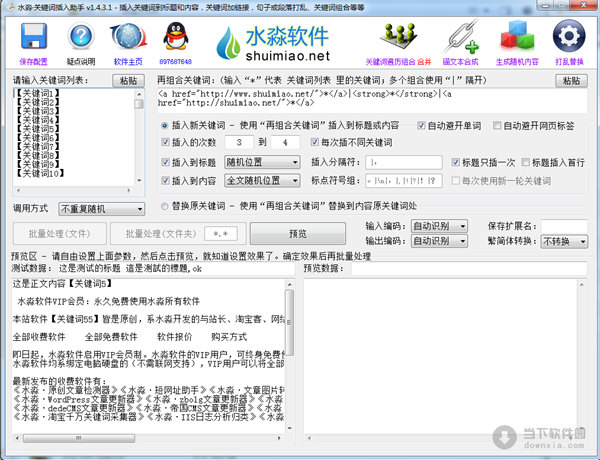600x460 pixels.
Task: Click line 这是正文内容【关键词5】 in test data
Action: [62, 284]
